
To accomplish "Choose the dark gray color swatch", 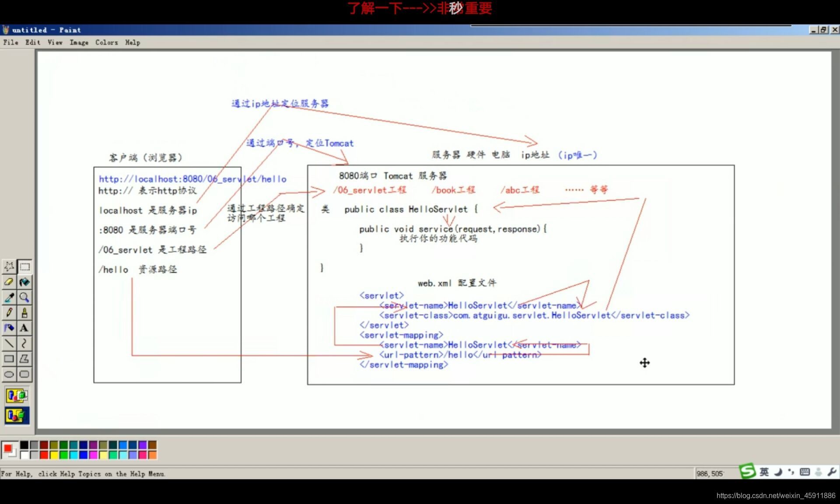I will point(35,445).
